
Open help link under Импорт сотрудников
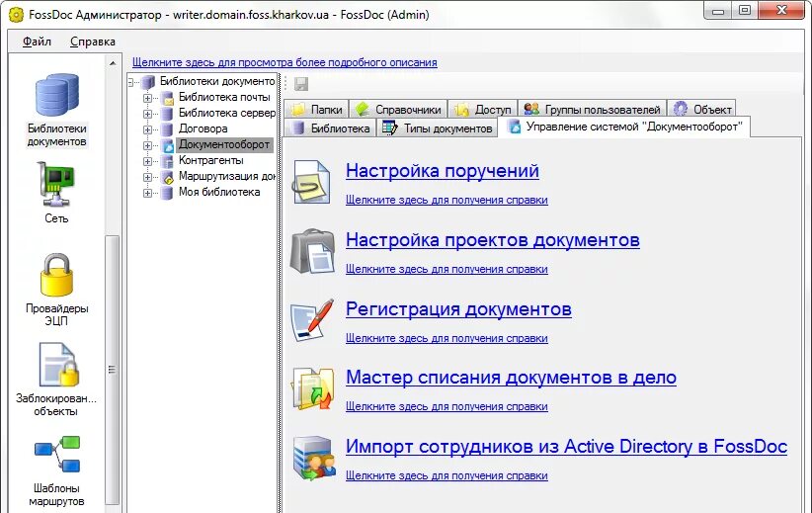click(447, 475)
